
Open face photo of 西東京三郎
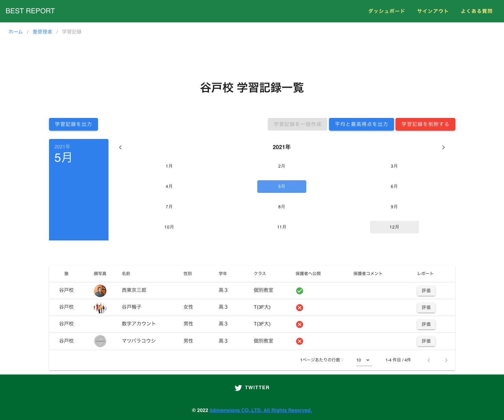100,291
